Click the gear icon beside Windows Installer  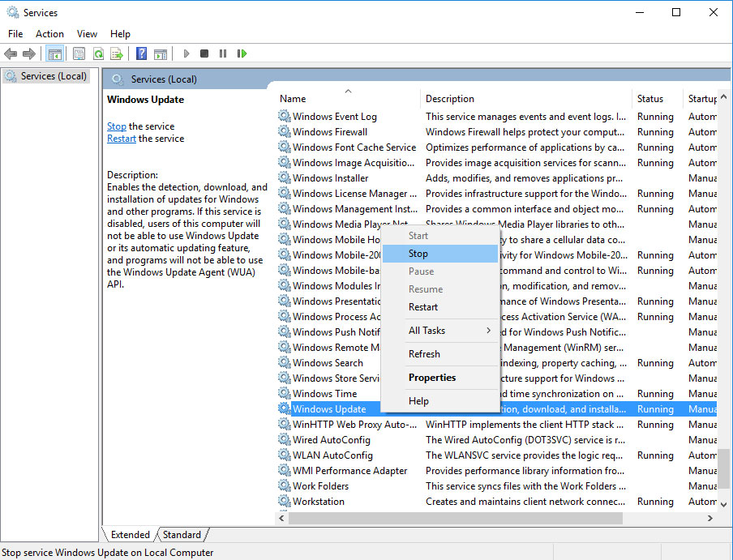click(285, 177)
